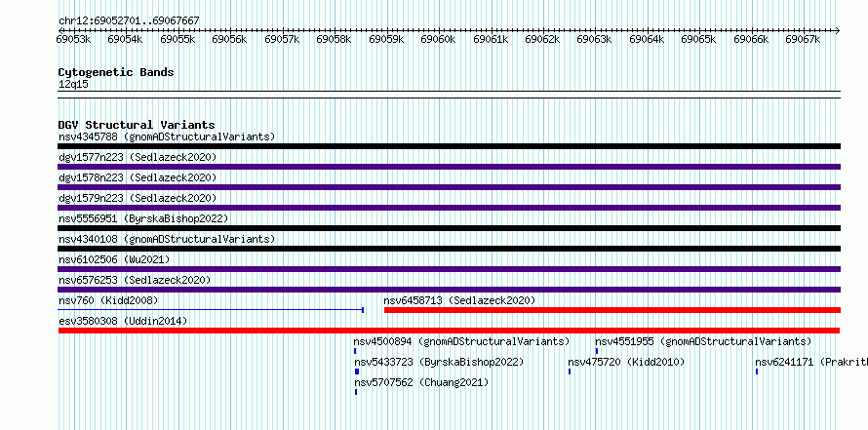Click the black bar for nsv4340108
The width and height of the screenshot is (868, 430).
pos(449,249)
